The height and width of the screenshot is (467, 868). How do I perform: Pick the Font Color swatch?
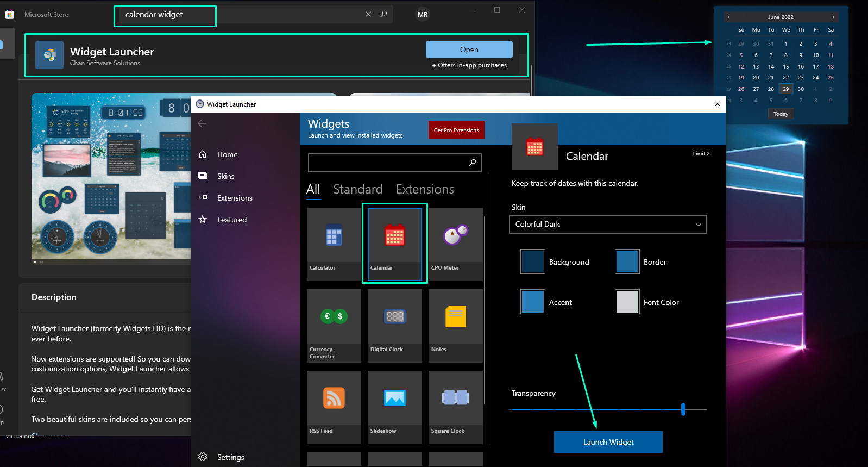tap(627, 302)
